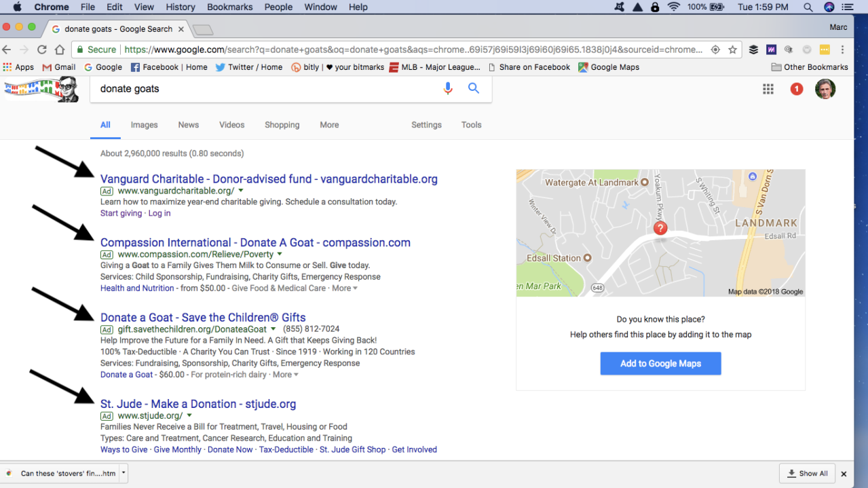The height and width of the screenshot is (488, 868).
Task: Bookmark this page with star icon
Action: coord(732,50)
